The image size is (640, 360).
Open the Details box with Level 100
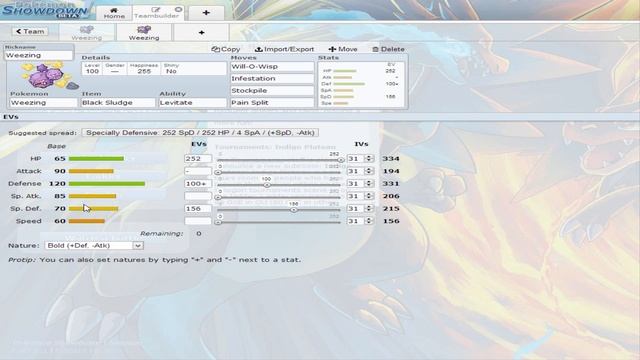154,69
